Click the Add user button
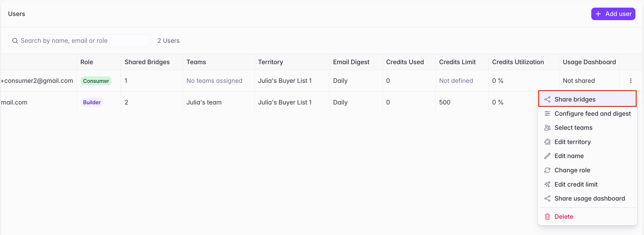Image resolution: width=644 pixels, height=235 pixels. (x=613, y=14)
